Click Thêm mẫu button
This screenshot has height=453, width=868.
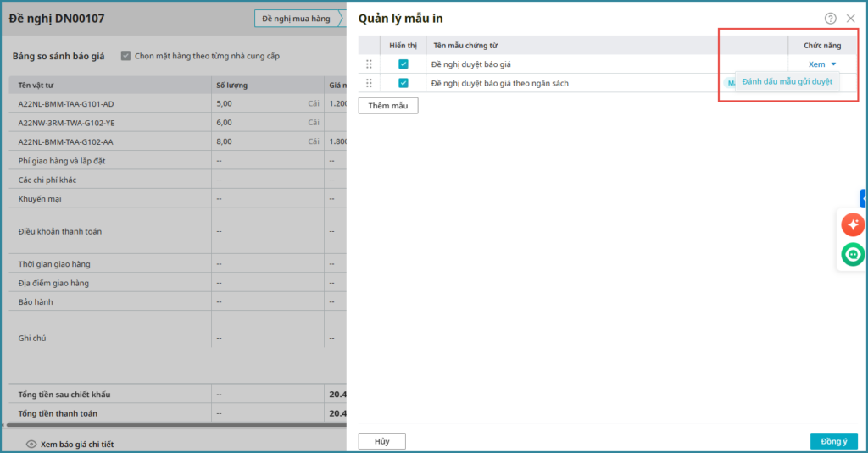388,106
